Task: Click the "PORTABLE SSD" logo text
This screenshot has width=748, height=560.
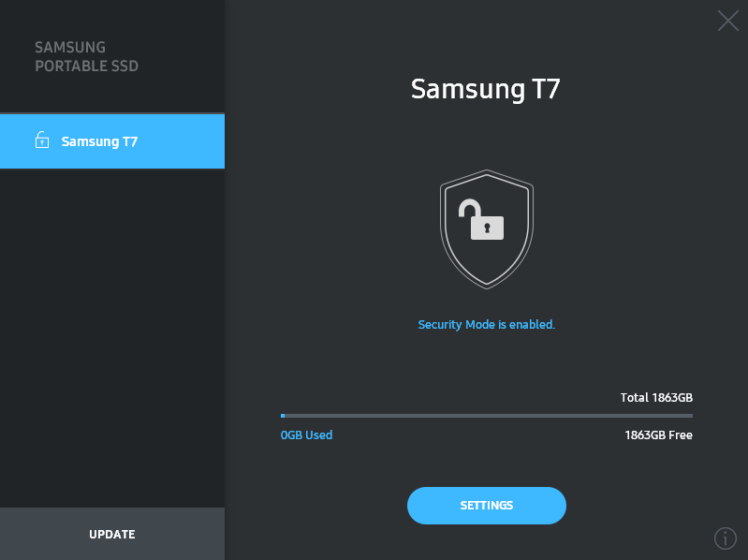Action: point(86,66)
